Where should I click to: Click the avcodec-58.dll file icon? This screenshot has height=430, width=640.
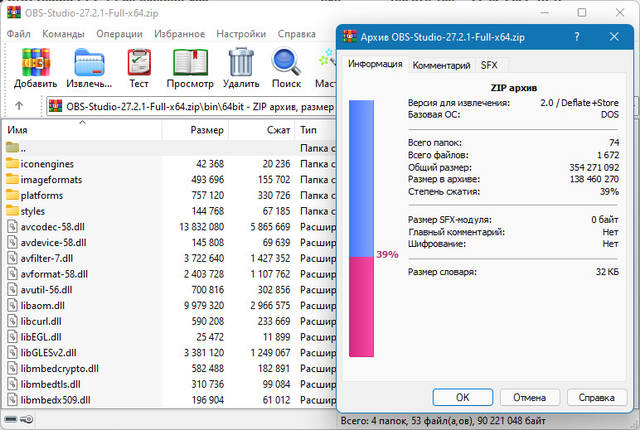click(x=13, y=226)
